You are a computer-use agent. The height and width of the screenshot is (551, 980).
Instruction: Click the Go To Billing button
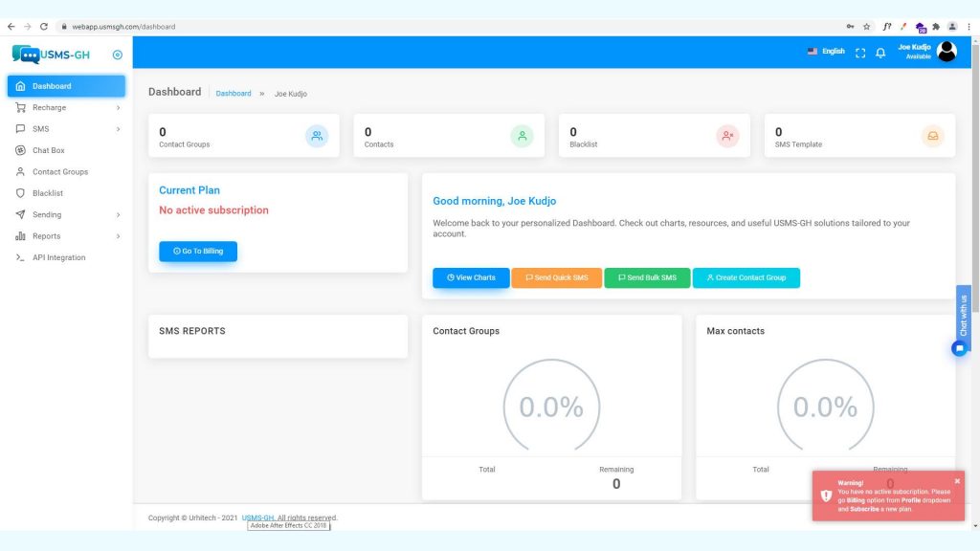198,252
